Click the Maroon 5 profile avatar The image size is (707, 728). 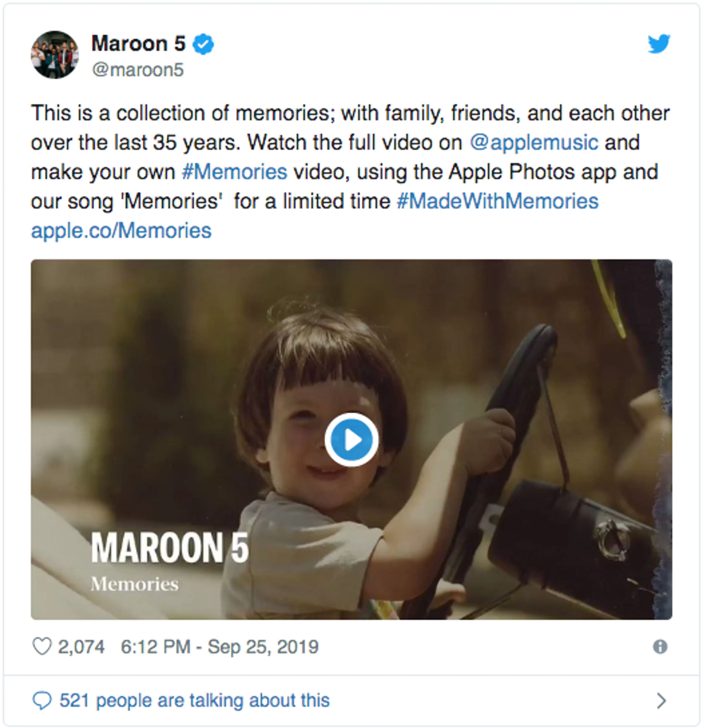pyautogui.click(x=55, y=55)
